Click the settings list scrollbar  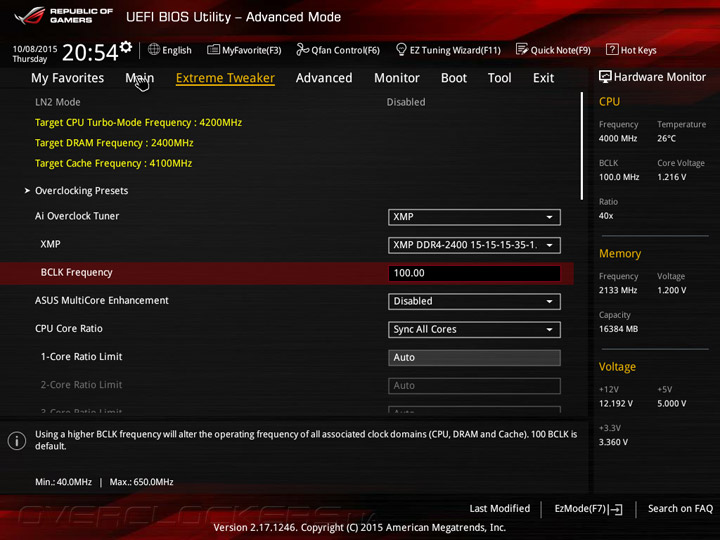pos(582,146)
